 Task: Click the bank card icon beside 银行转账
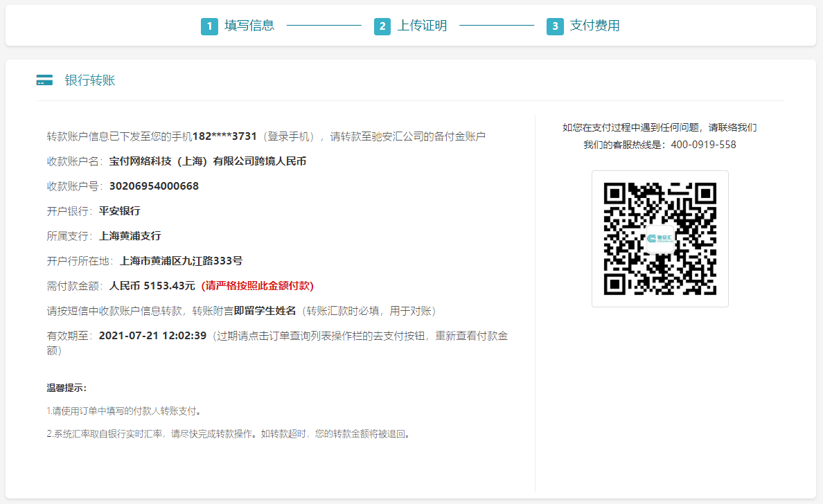(x=44, y=80)
